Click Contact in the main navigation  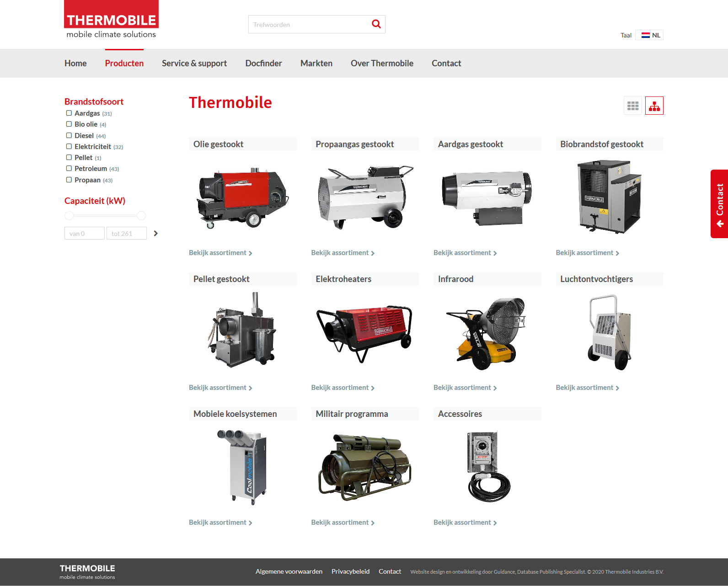click(446, 64)
